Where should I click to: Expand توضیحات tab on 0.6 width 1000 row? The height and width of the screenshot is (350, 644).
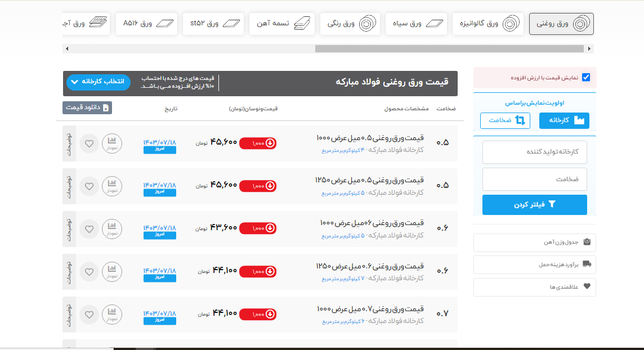69,229
